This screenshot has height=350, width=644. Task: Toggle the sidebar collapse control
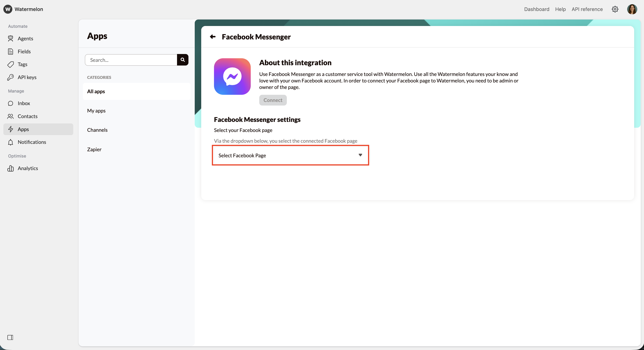pyautogui.click(x=11, y=337)
